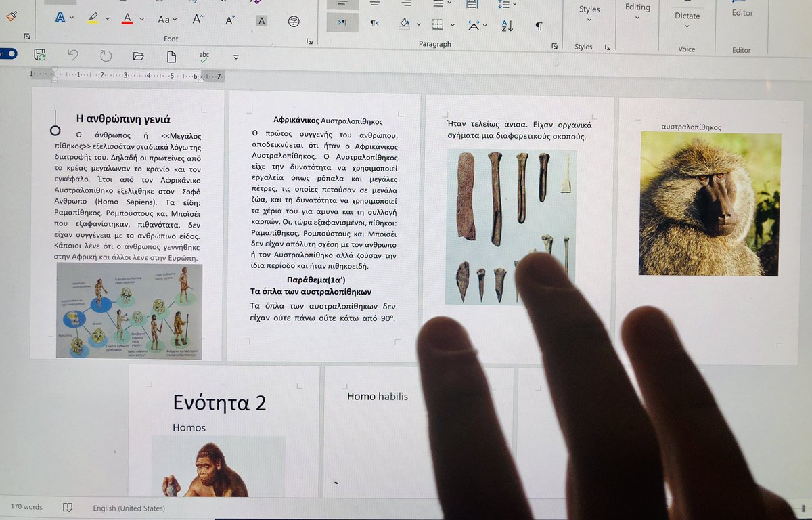This screenshot has height=520, width=812.
Task: Open the Editing menu in the ribbon
Action: click(637, 12)
